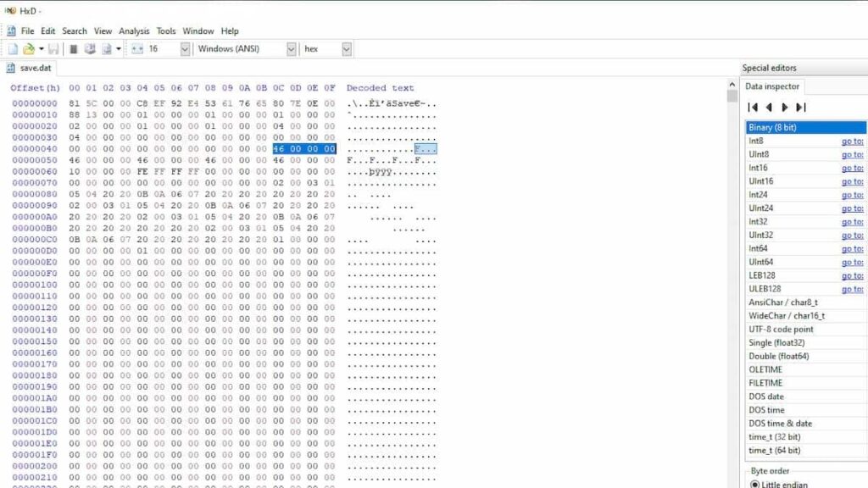Image resolution: width=868 pixels, height=488 pixels.
Task: Click 'go to:' link for UInt32
Action: [x=853, y=236]
